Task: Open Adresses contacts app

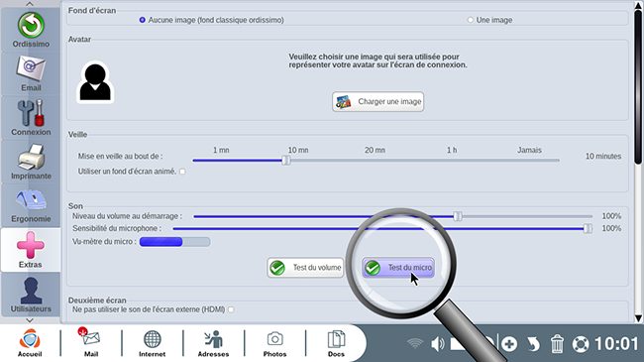Action: pos(213,343)
